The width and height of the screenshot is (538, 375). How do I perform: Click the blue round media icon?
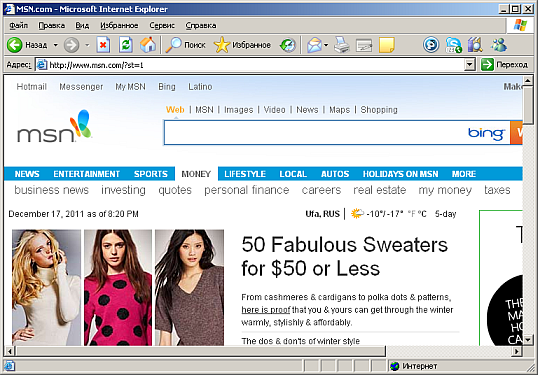(431, 45)
